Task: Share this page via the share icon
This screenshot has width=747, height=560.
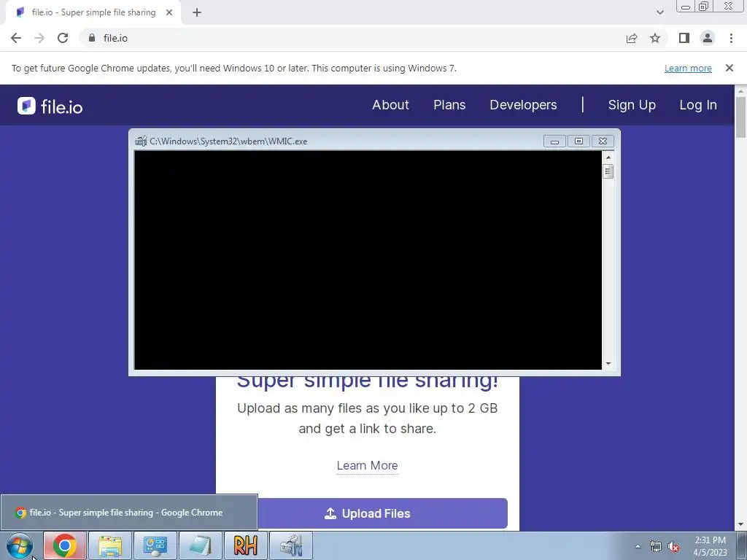Action: point(632,38)
